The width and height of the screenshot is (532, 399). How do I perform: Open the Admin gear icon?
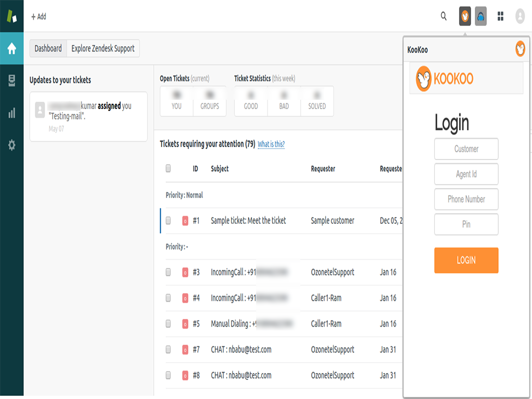11,145
